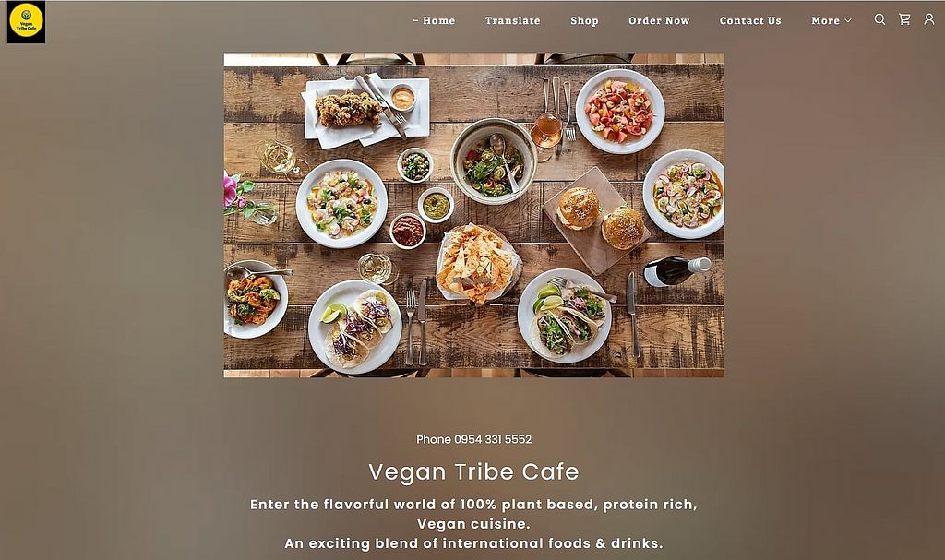Click the phone number 0954 331 5552
Image resolution: width=945 pixels, height=560 pixels.
493,439
